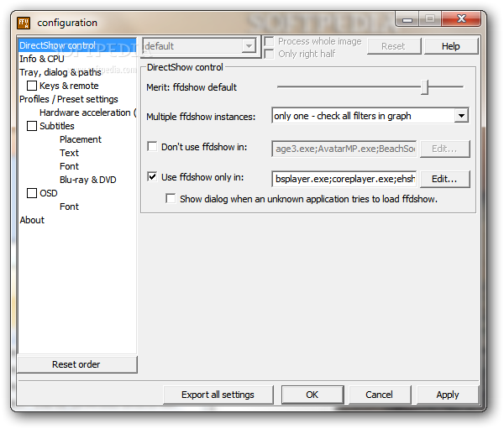Click the Use ffdshow only in field
504x429 pixels.
[344, 179]
